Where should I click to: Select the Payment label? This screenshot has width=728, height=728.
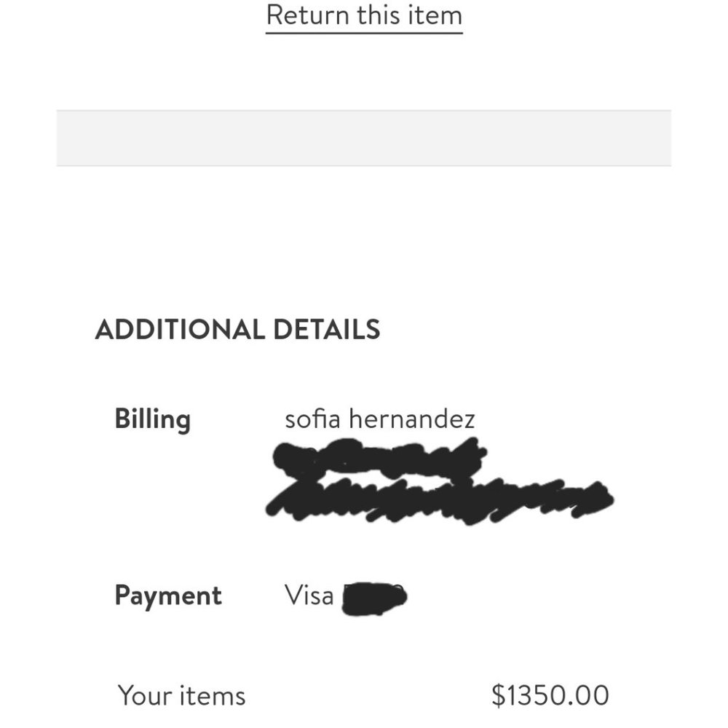pos(168,596)
